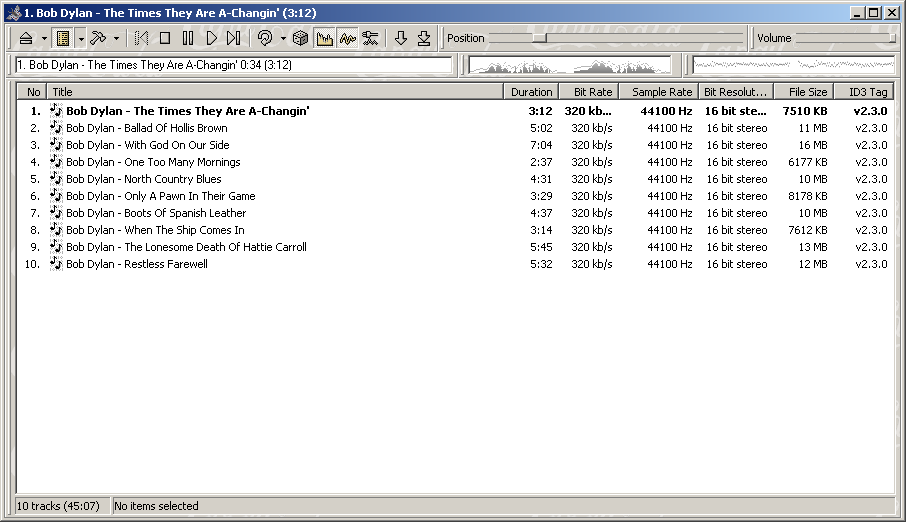Image resolution: width=906 pixels, height=522 pixels.
Task: Click the eject/open files icon
Action: [25, 38]
